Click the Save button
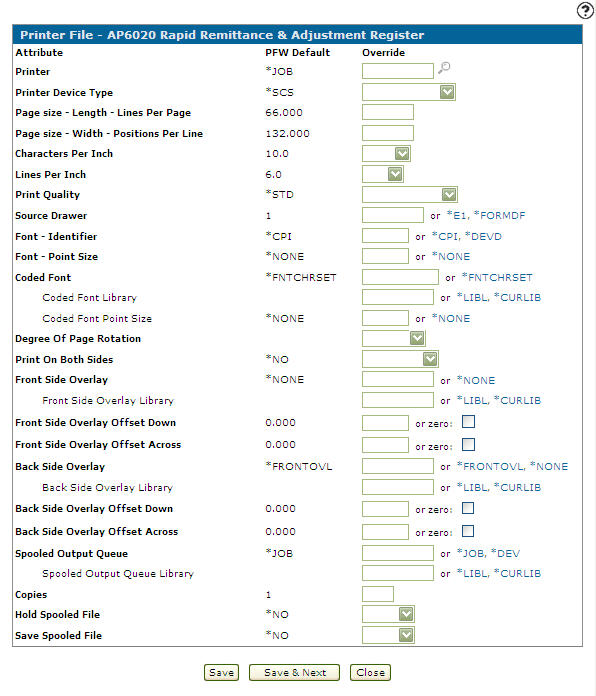This screenshot has height=696, width=596. click(221, 672)
